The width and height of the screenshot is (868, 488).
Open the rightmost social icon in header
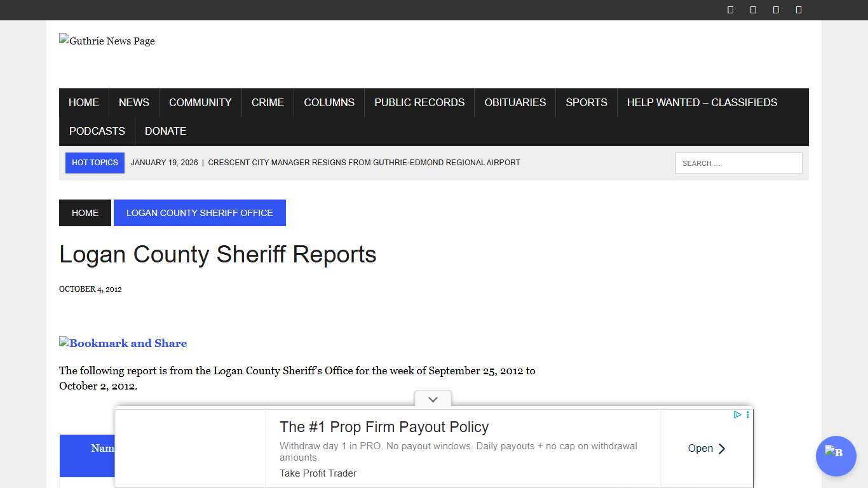tap(798, 10)
